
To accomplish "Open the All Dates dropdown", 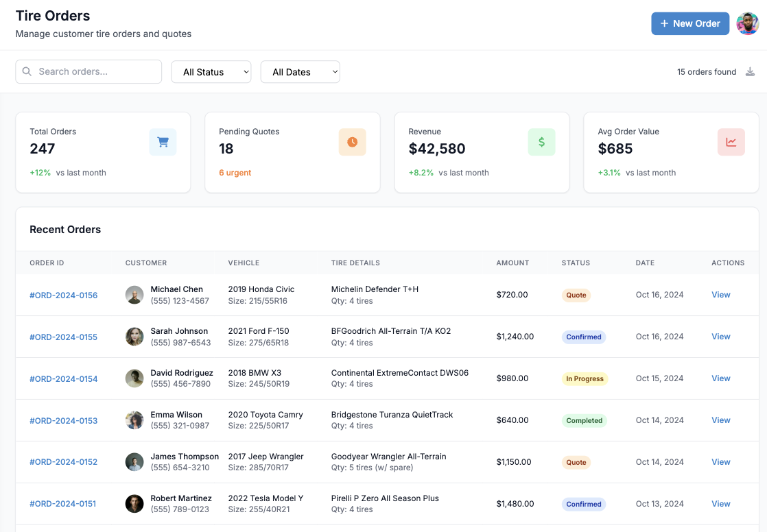I will coord(300,71).
